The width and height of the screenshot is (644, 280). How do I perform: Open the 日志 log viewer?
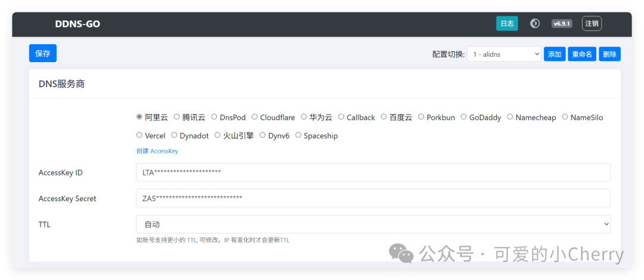click(x=507, y=23)
